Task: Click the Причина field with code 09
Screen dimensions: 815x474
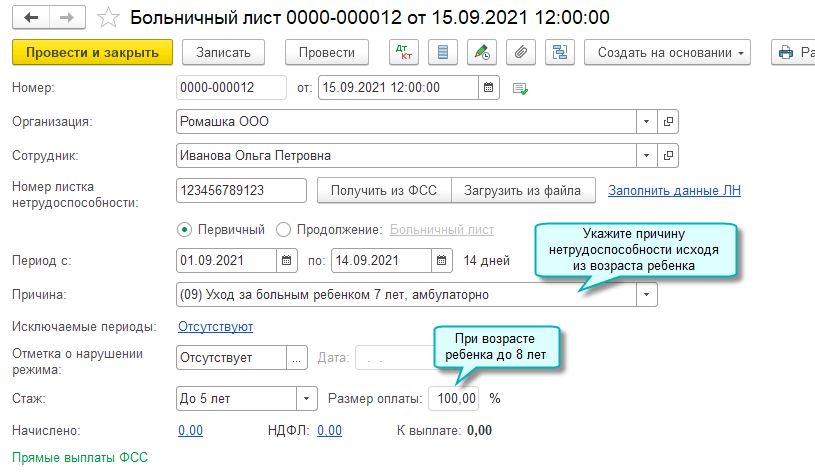Action: coord(406,295)
